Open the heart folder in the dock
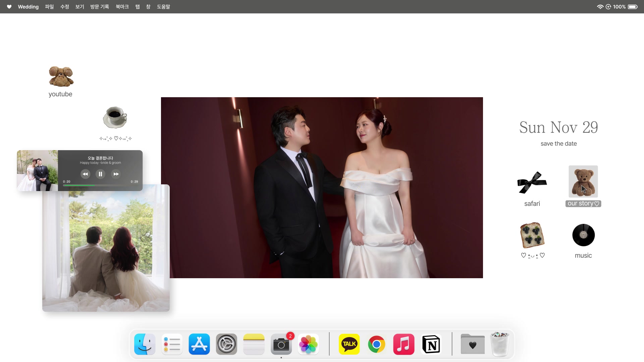The height and width of the screenshot is (362, 644). click(473, 344)
